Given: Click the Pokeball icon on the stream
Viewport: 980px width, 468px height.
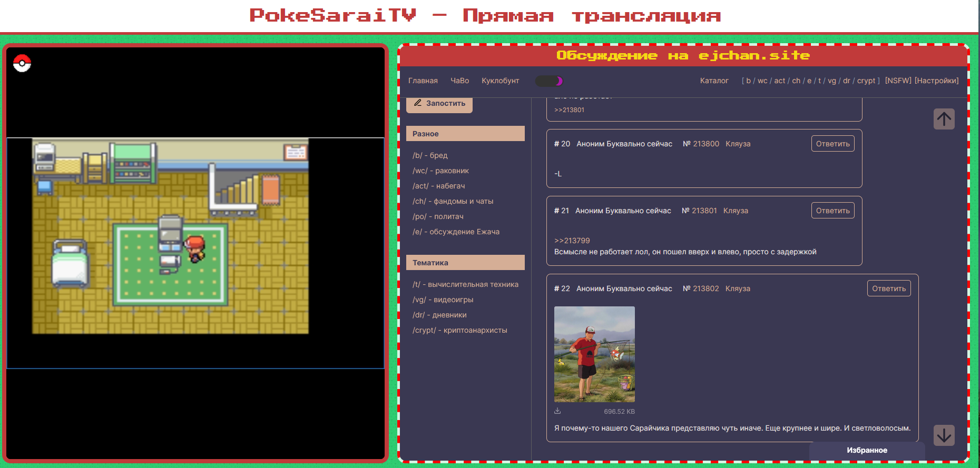Looking at the screenshot, I should tap(22, 63).
